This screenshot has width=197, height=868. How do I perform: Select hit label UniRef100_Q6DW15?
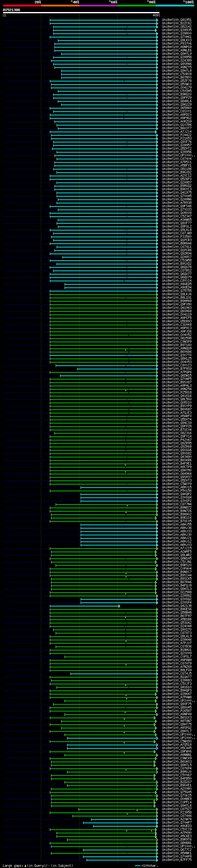point(176,375)
